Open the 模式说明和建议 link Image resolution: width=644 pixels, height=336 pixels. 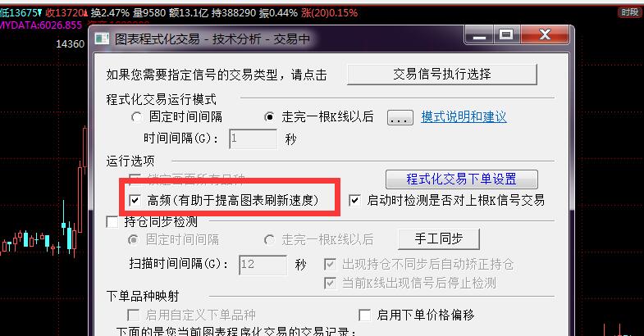[x=464, y=117]
